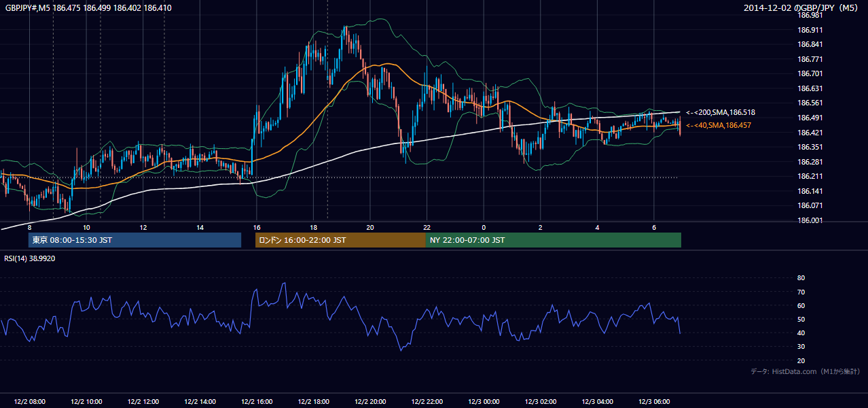Click the 12/2 16:00 time axis label
Screen dimensions: 868x408
[x=256, y=402]
